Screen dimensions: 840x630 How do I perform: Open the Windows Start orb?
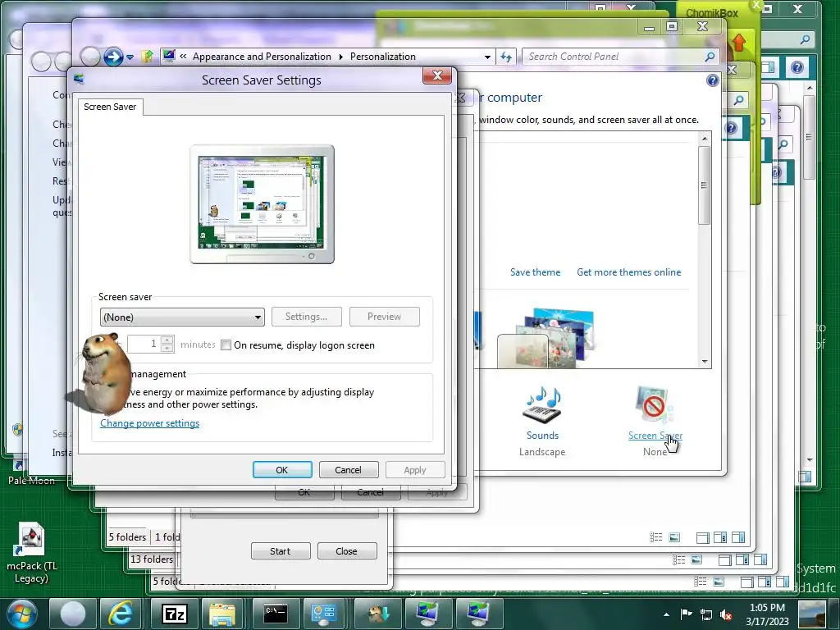pyautogui.click(x=22, y=614)
